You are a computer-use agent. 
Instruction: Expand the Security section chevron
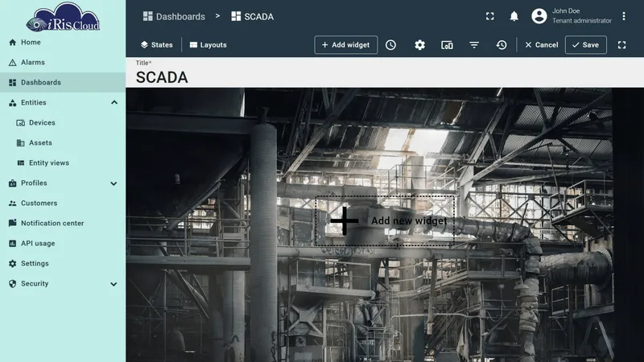point(114,284)
